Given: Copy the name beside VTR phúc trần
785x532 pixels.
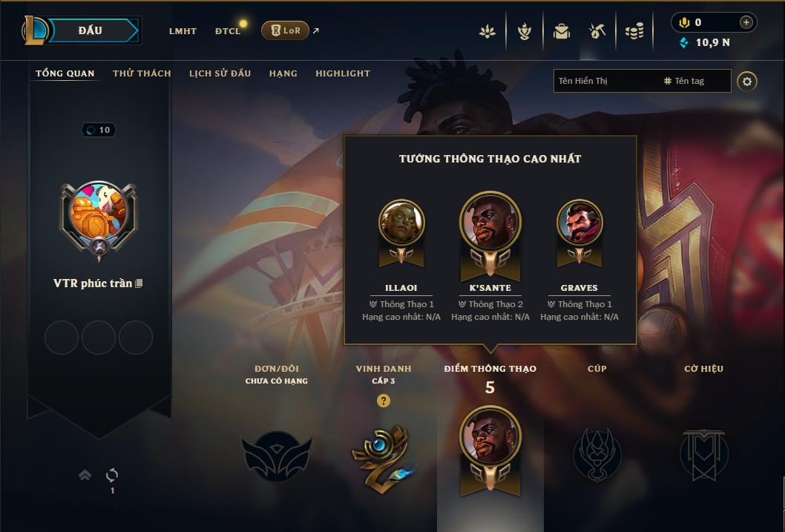Looking at the screenshot, I should [139, 283].
